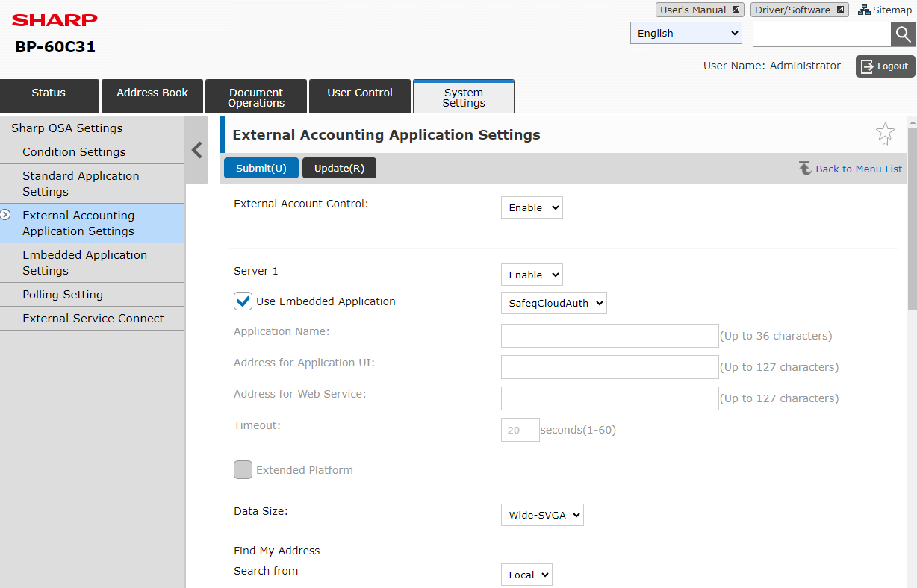Viewport: 917px width, 588px height.
Task: Expand the SafeqCloudAuth application dropdown
Action: click(553, 304)
